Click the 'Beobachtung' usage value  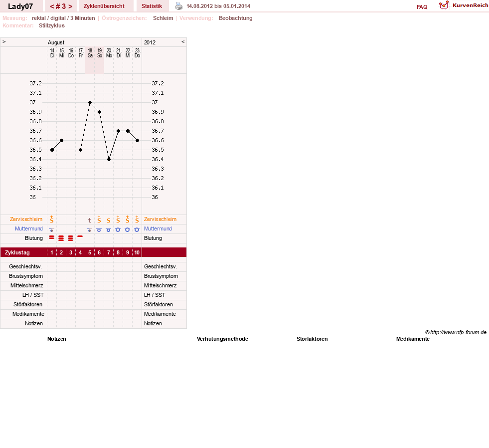(x=235, y=18)
